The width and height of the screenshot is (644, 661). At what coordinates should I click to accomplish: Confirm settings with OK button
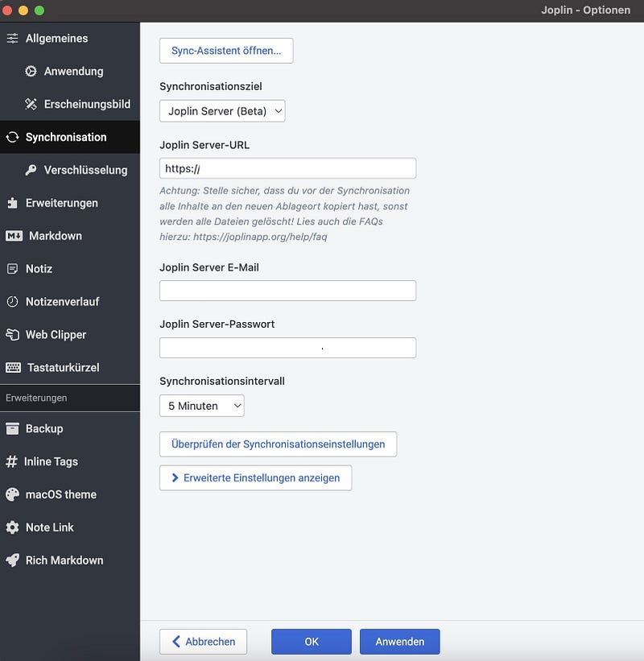tap(312, 642)
